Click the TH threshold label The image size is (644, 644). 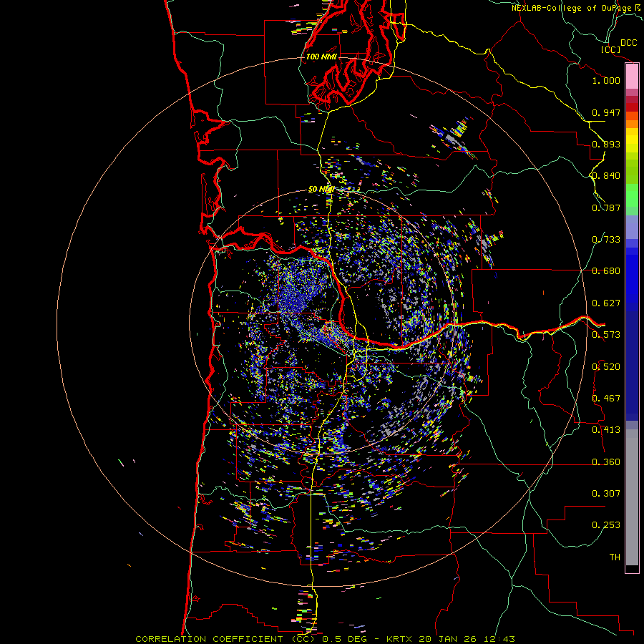[x=615, y=557]
